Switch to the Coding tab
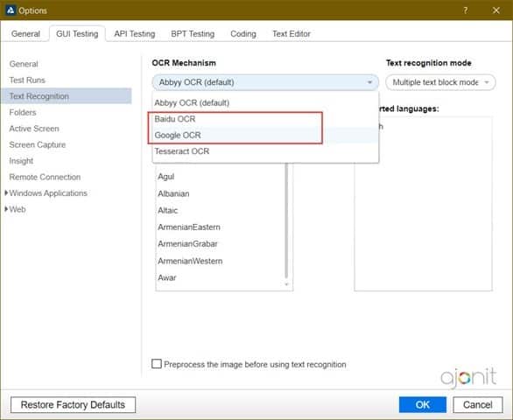The width and height of the screenshot is (513, 420). pyautogui.click(x=243, y=34)
